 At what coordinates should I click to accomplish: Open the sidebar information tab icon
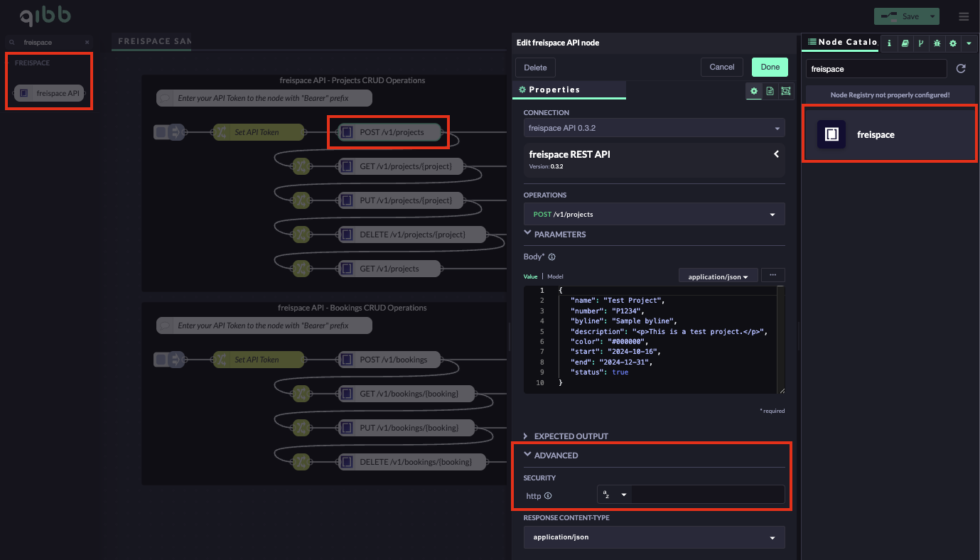(889, 43)
